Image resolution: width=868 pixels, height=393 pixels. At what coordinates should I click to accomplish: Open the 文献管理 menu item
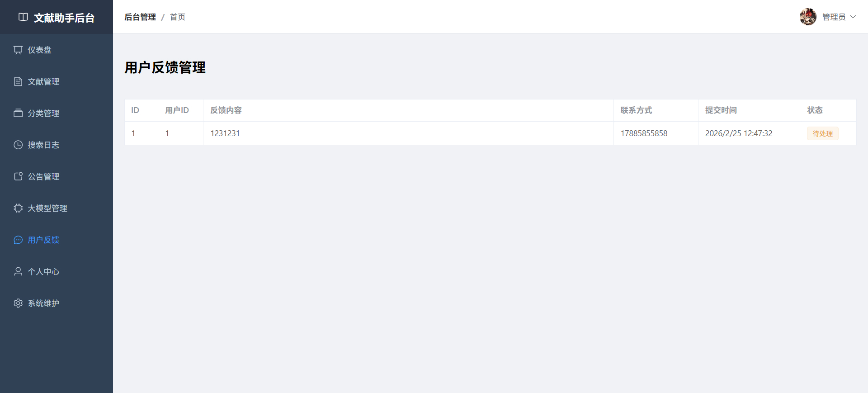pos(43,81)
